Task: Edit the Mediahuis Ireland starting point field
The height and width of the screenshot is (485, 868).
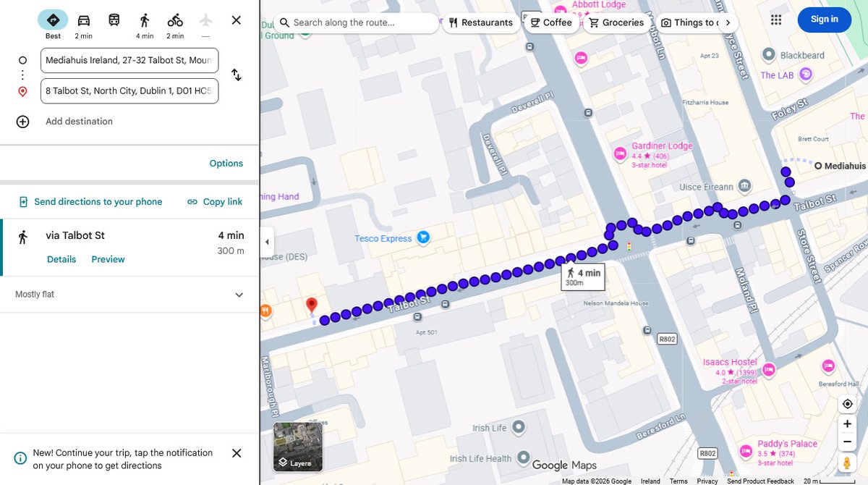Action: (x=129, y=60)
